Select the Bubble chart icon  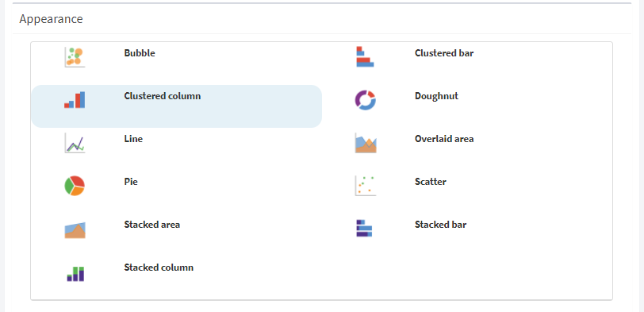click(x=75, y=57)
